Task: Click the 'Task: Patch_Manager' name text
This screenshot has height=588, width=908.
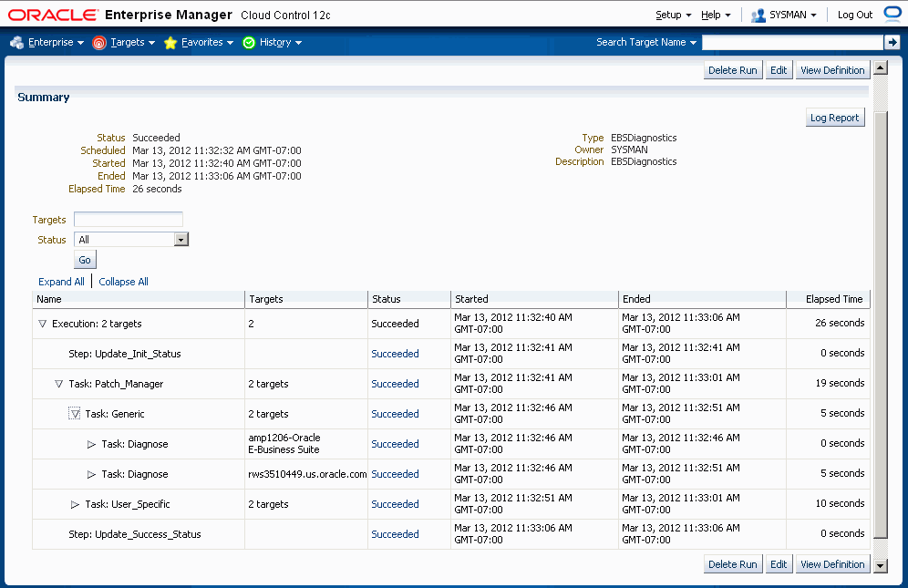Action: coord(116,384)
